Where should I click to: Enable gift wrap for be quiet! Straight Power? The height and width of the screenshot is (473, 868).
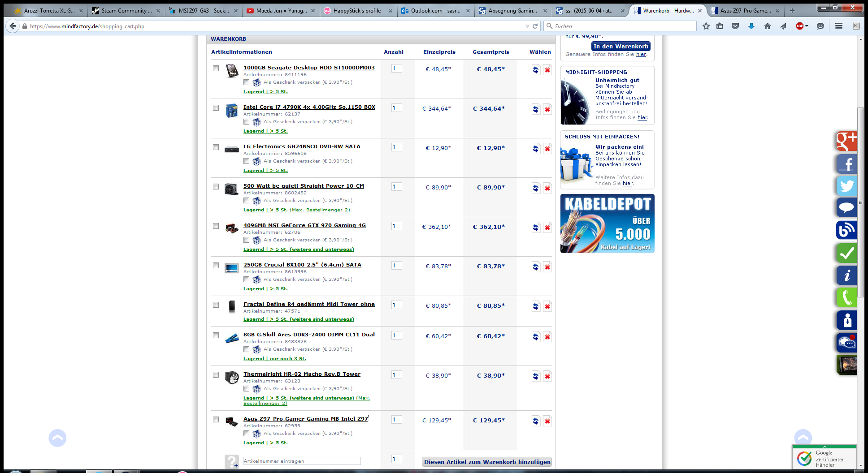pos(246,201)
